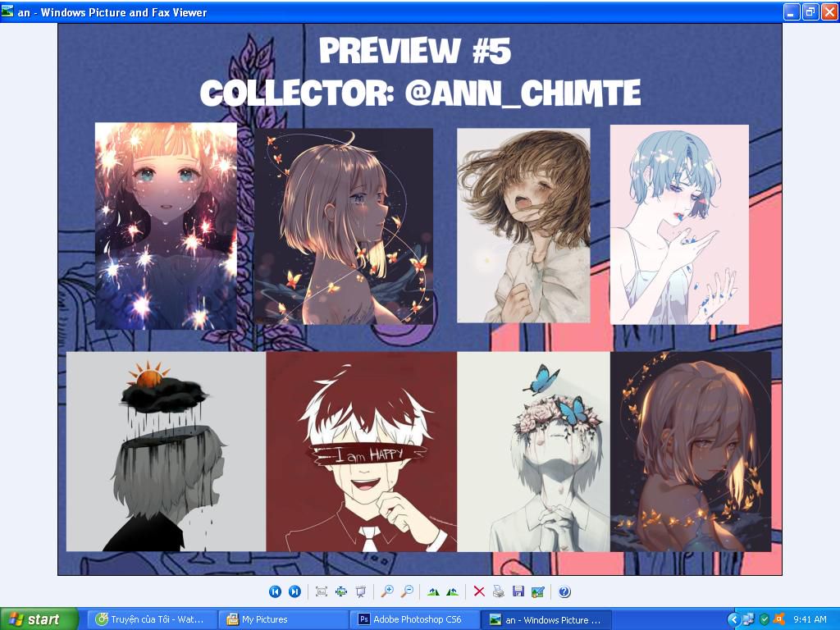
Task: Open network connection tray icon
Action: click(749, 619)
